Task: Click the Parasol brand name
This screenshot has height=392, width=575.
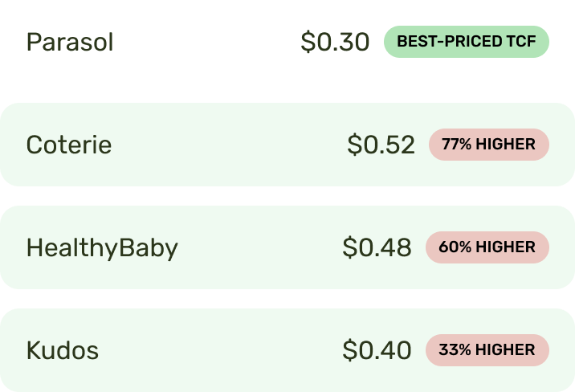Action: (x=70, y=42)
